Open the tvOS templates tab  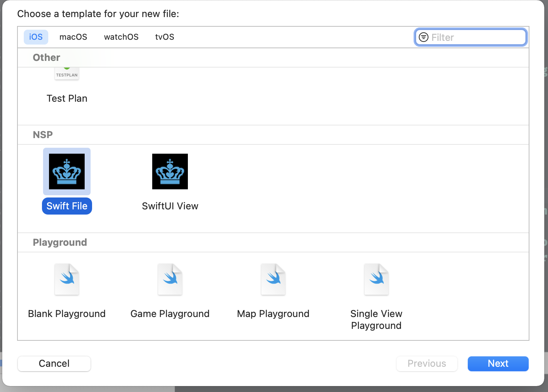[x=164, y=37]
